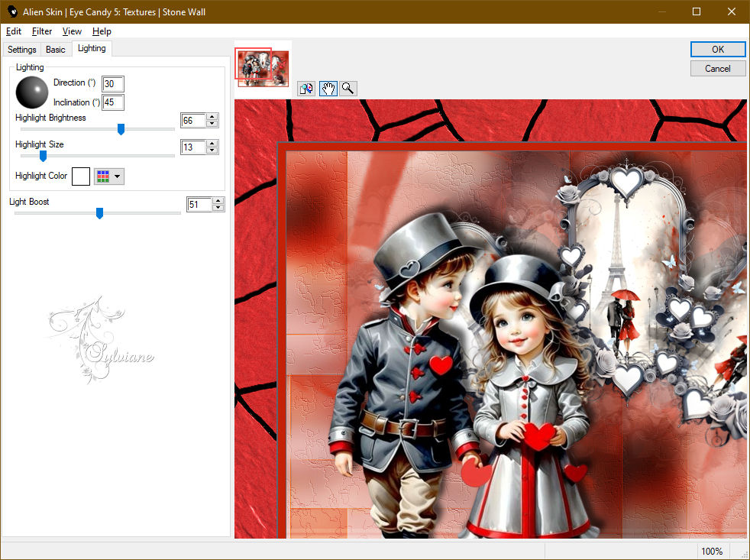The height and width of the screenshot is (560, 750).
Task: Select the magnifier zoom tool
Action: click(348, 89)
